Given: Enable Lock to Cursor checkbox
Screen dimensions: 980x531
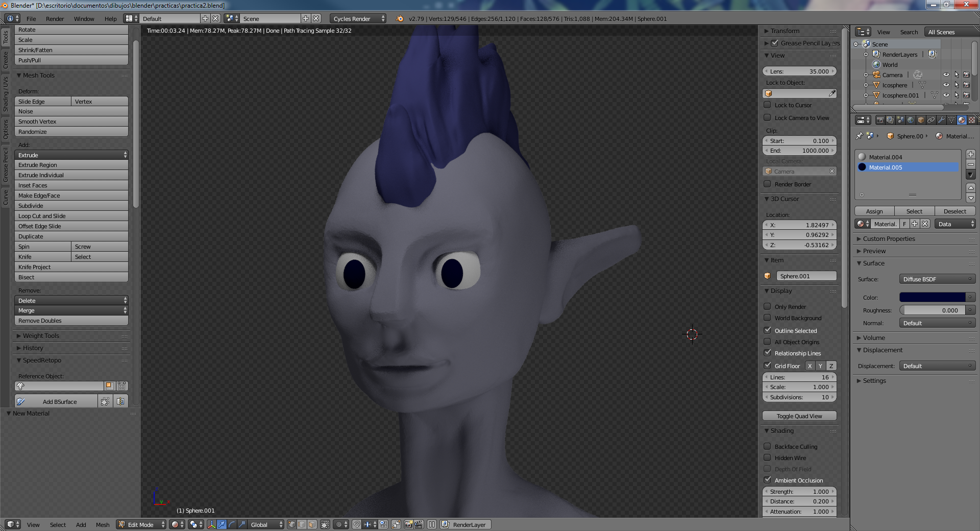Looking at the screenshot, I should tap(767, 105).
